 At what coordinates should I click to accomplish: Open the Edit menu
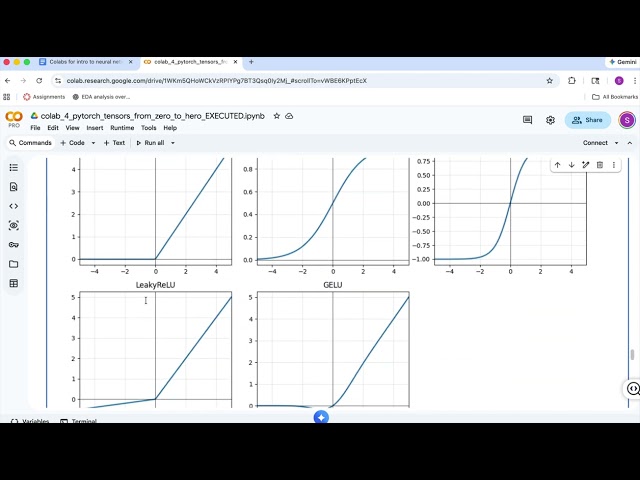tap(53, 128)
